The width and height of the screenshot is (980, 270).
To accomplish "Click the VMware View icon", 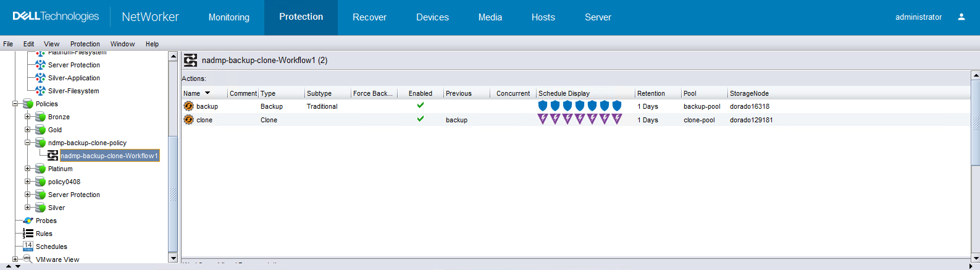I will (27, 259).
